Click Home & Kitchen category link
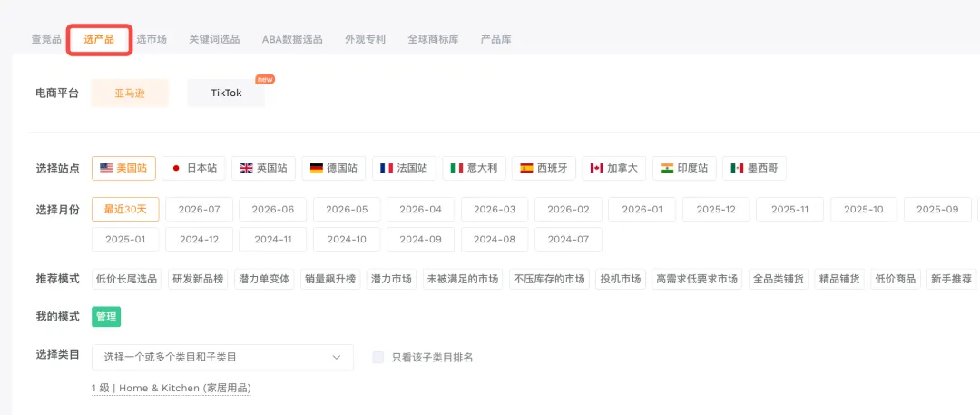The image size is (980, 415). (171, 388)
